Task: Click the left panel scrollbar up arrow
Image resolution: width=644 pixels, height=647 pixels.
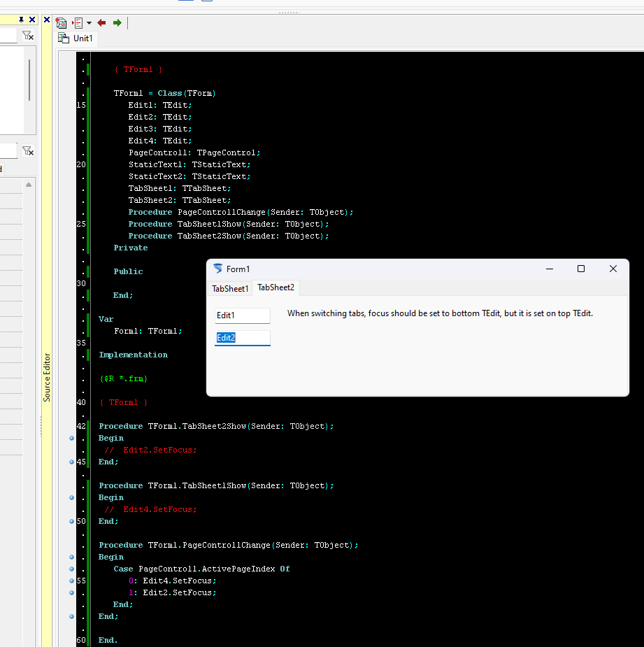Action: pos(29,185)
